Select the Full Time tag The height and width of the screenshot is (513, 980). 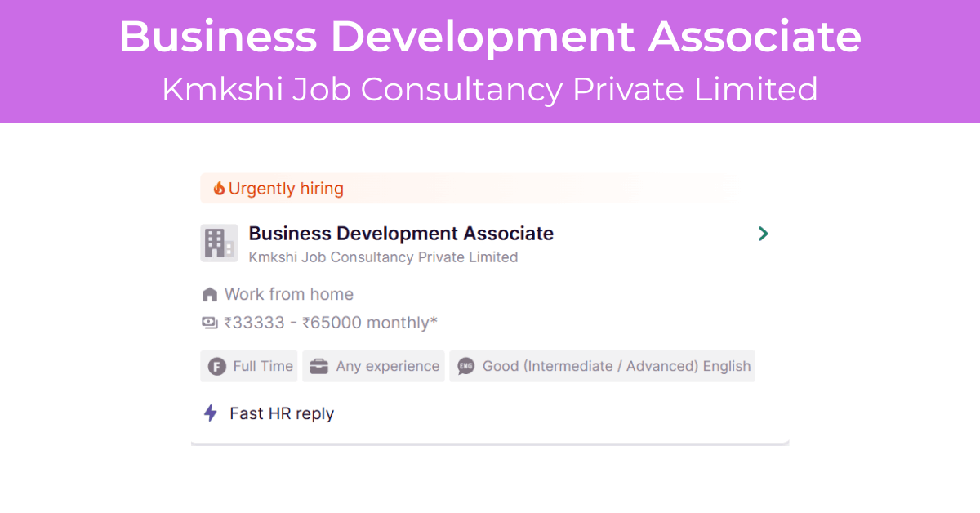tap(250, 366)
